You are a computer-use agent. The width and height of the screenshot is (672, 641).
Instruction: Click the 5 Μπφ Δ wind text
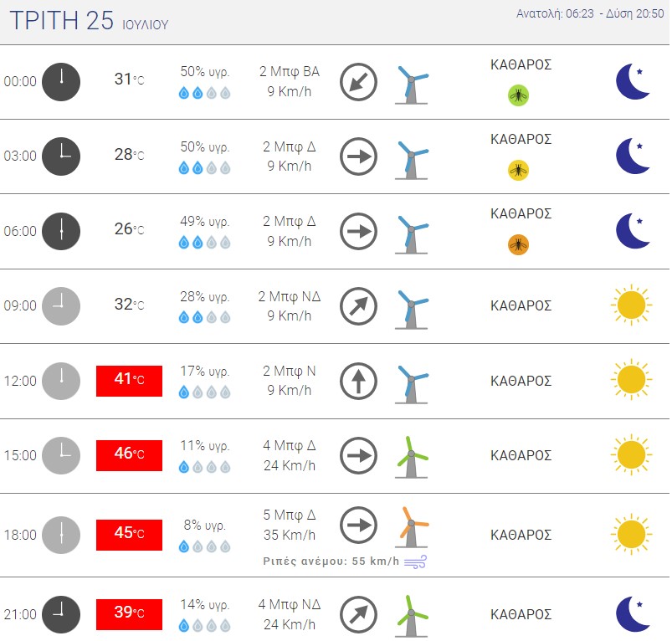(x=290, y=515)
